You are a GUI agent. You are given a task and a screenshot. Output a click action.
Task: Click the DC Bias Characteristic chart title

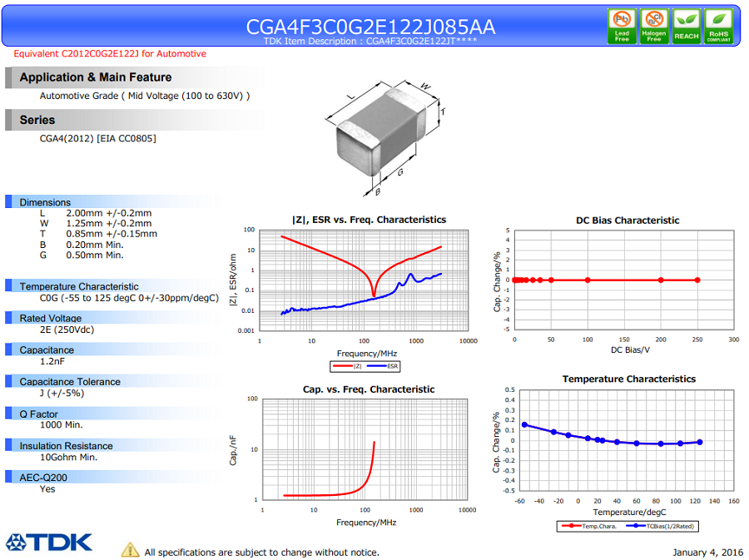tap(627, 220)
